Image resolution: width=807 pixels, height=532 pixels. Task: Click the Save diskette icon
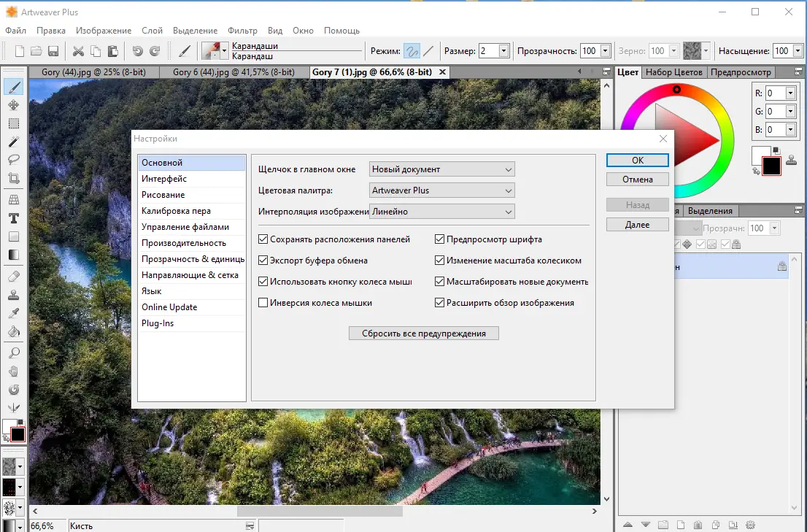[53, 51]
